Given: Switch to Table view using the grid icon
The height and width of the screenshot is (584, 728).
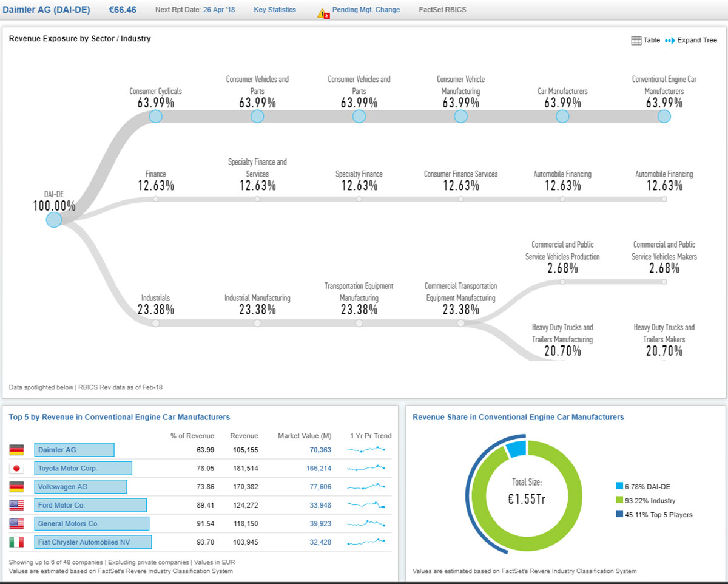Looking at the screenshot, I should [636, 41].
